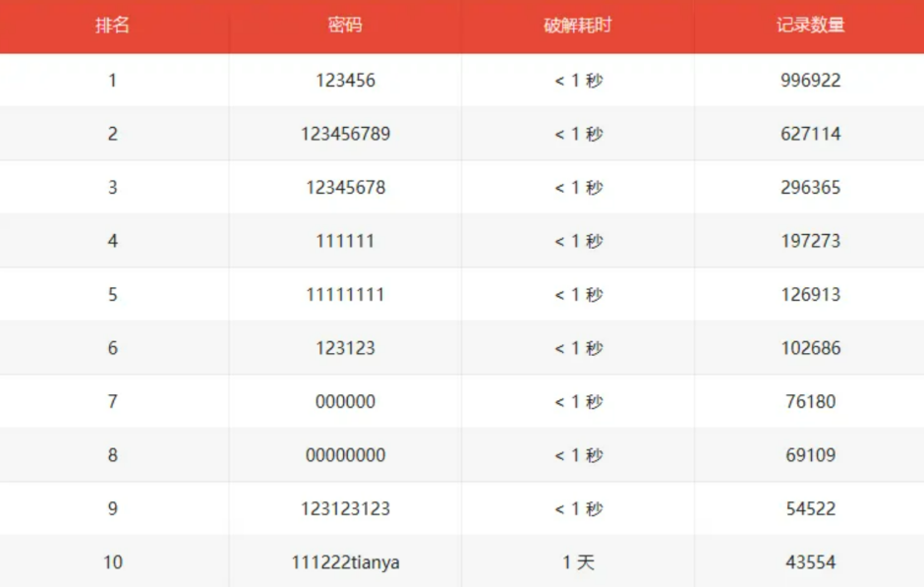Click rank number 5 cell
This screenshot has width=924, height=587.
coord(113,295)
